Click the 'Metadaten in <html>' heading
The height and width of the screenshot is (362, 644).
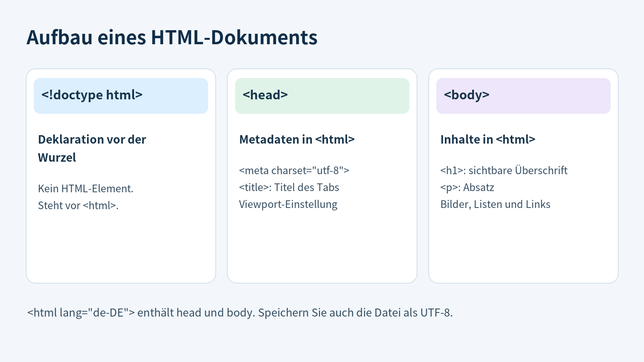coord(297,140)
